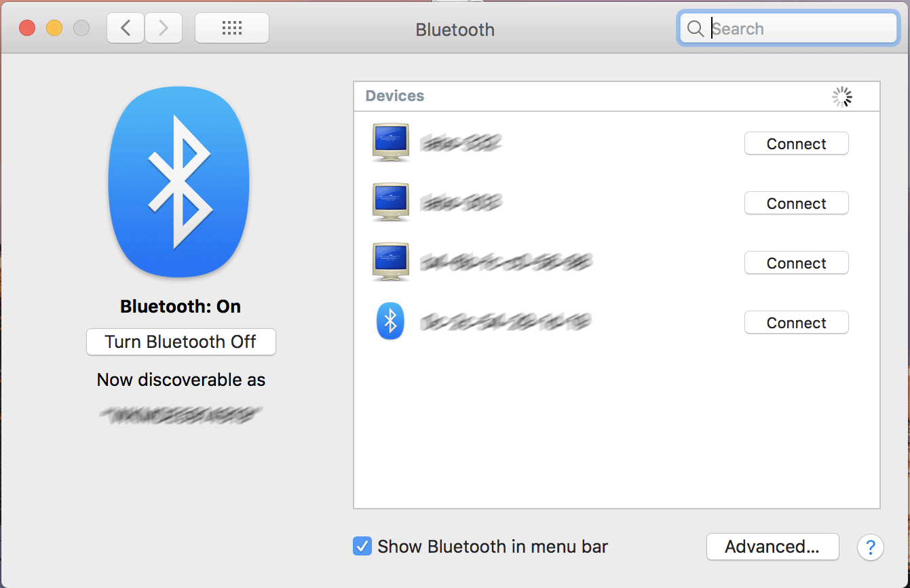
Task: Select the small Bluetooth icon in the fourth device row
Action: point(390,321)
